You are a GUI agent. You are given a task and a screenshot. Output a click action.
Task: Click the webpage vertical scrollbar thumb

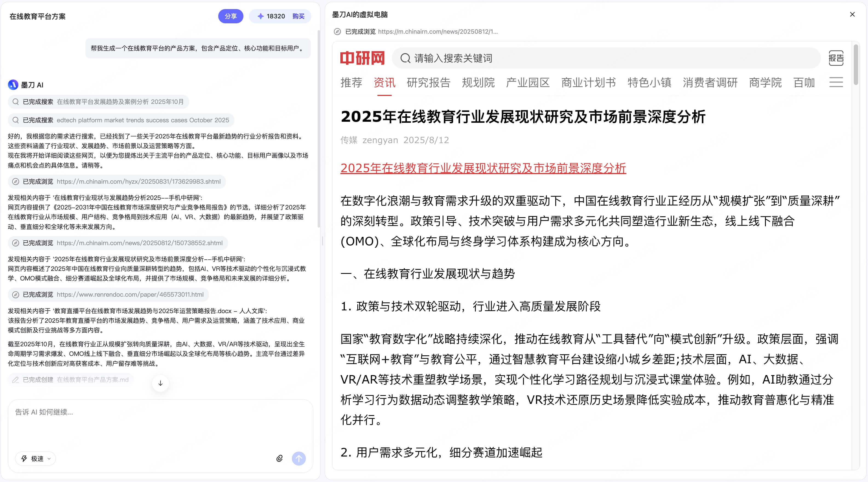(x=856, y=64)
